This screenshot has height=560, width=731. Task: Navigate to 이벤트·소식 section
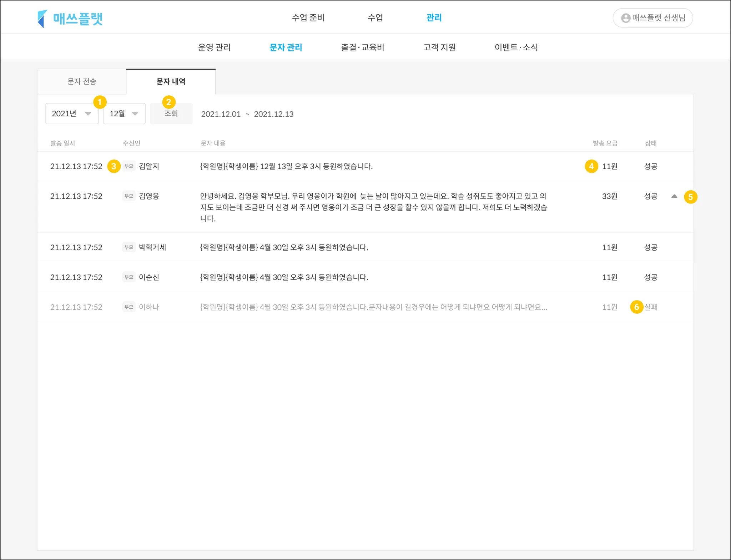[x=516, y=47]
